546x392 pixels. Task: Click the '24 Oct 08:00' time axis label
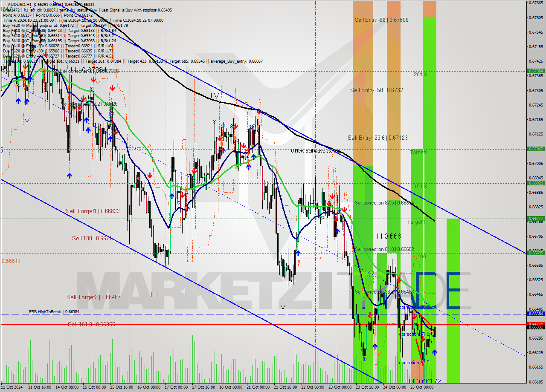coord(394,387)
